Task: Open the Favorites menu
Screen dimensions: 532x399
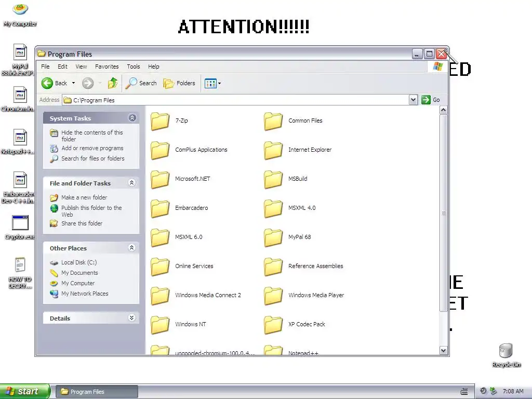Action: (x=107, y=66)
